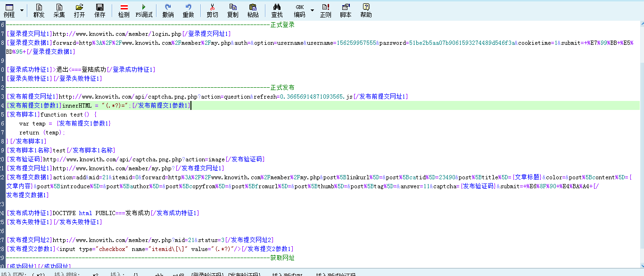This screenshot has height=276, width=644.
Task: Open the 群发 (bulk send) tool
Action: click(x=39, y=9)
